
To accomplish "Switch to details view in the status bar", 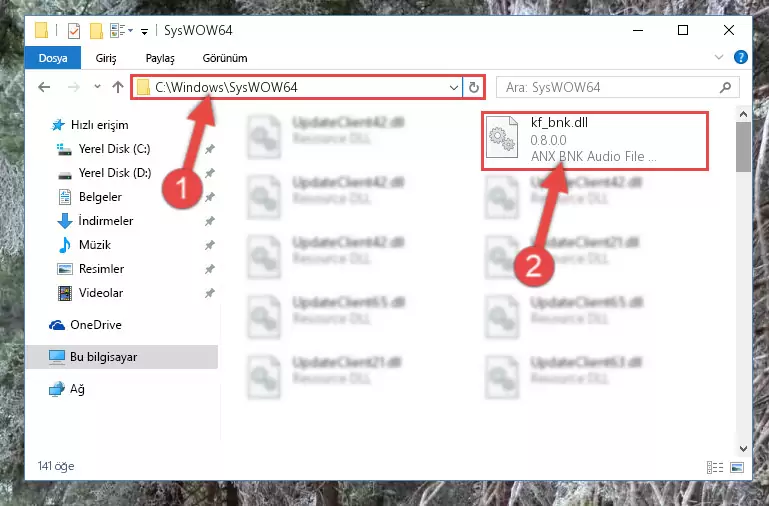I will 715,467.
